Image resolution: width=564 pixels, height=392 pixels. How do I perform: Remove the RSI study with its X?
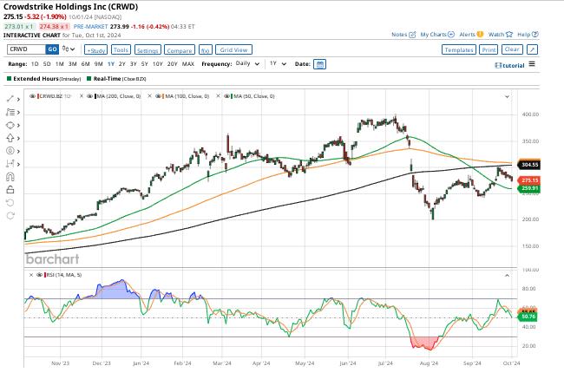[31, 275]
